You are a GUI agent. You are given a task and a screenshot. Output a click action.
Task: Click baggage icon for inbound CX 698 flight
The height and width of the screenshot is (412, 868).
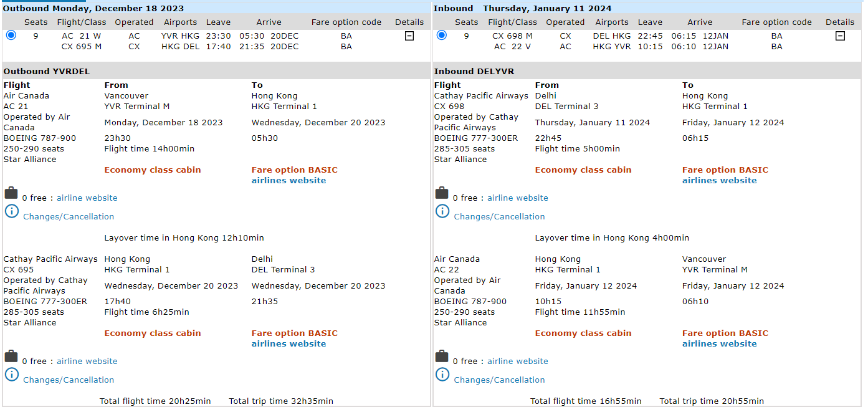pyautogui.click(x=442, y=193)
